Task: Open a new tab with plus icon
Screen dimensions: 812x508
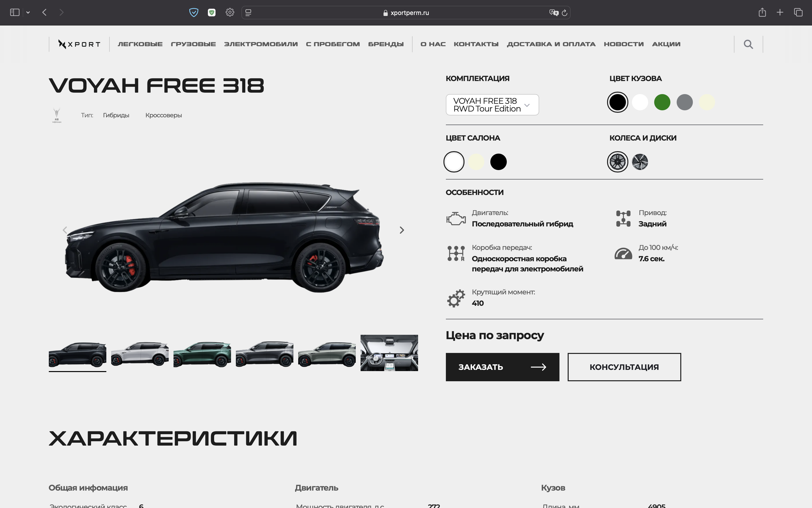Action: point(780,12)
